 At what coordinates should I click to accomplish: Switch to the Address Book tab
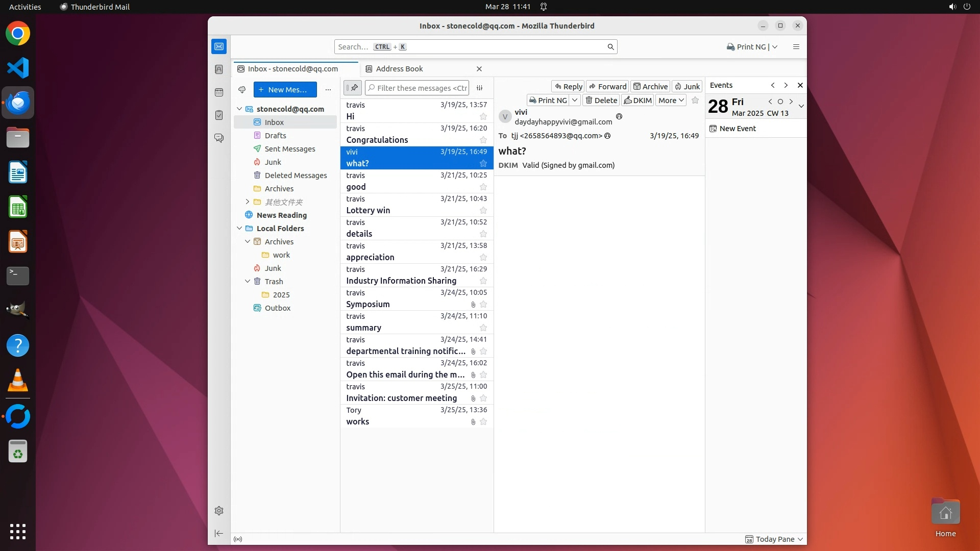coord(399,69)
